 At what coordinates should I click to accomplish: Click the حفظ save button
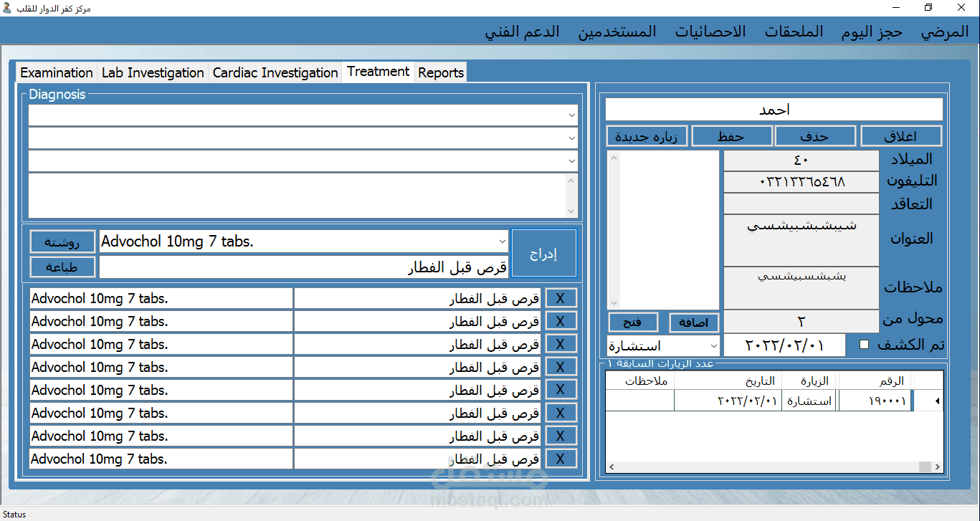tap(732, 135)
